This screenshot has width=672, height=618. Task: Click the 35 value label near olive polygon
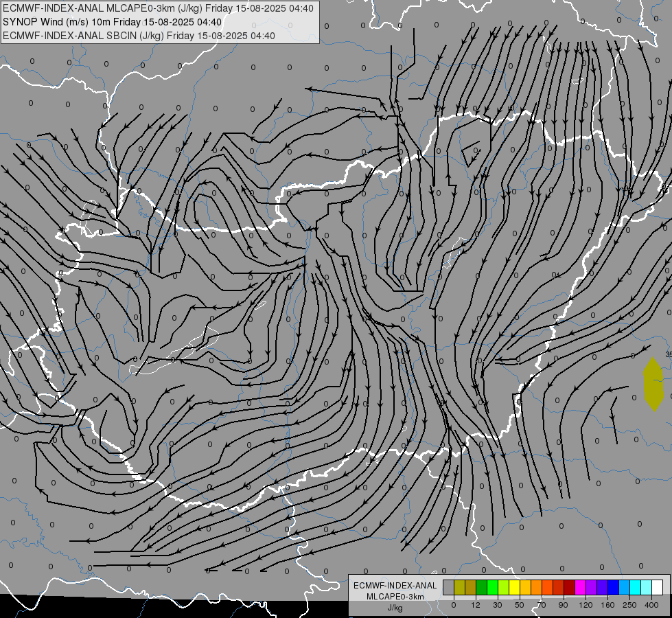coord(669,354)
